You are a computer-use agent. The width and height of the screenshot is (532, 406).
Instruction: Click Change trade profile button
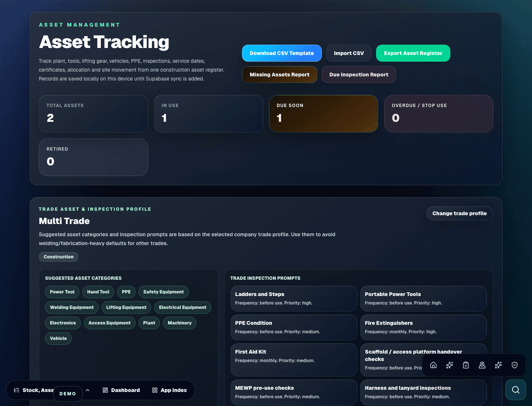tap(460, 213)
